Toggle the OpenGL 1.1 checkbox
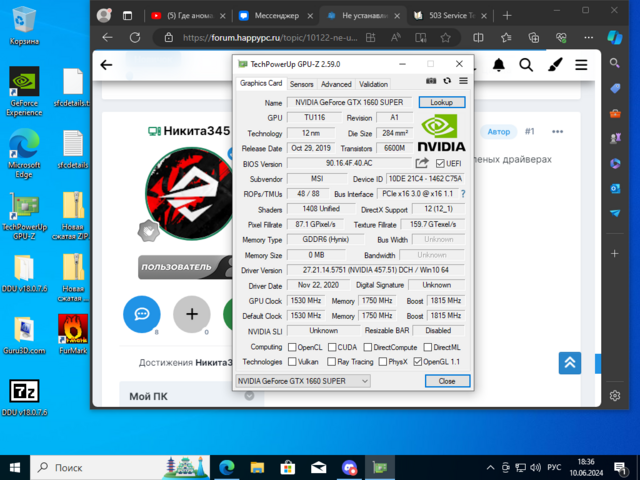 [x=418, y=362]
